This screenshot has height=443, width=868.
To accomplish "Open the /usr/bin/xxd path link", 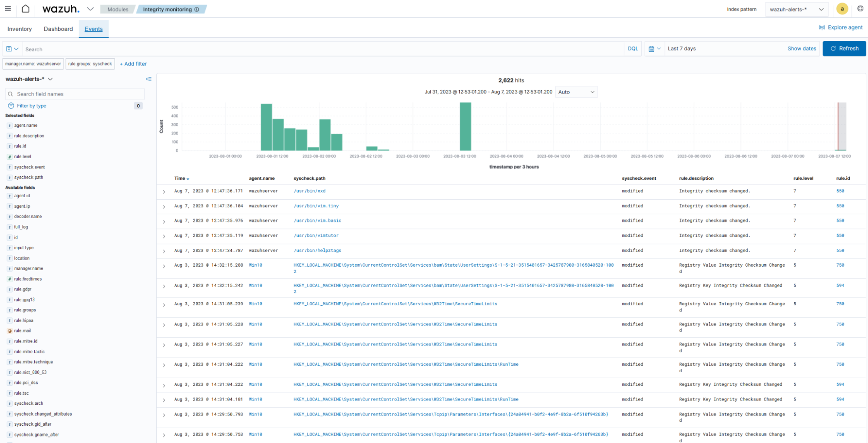I will pyautogui.click(x=309, y=191).
